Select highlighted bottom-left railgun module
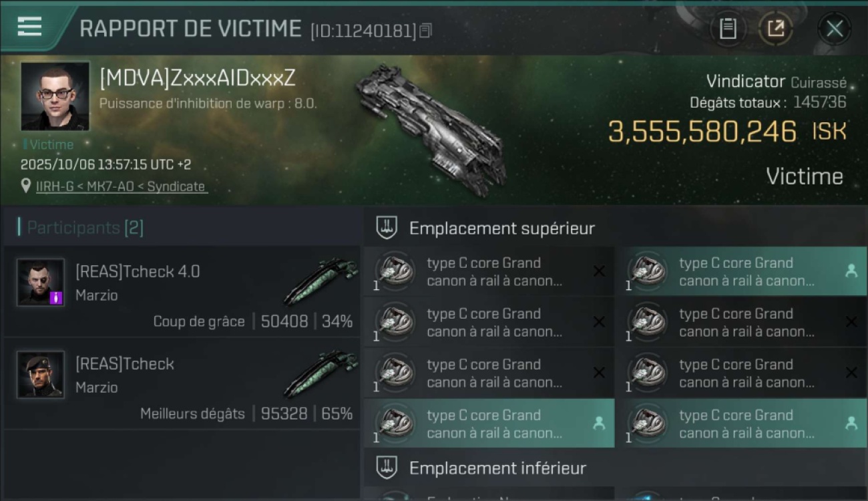This screenshot has width=868, height=501. click(x=489, y=424)
